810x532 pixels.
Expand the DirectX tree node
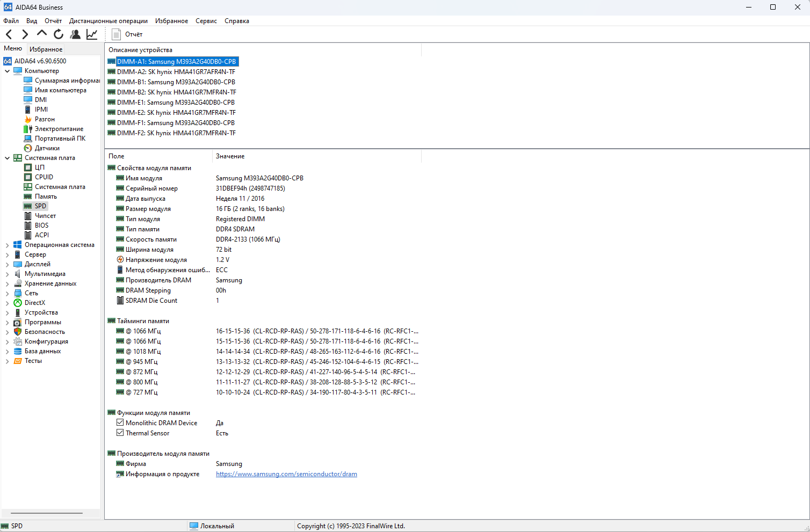7,303
